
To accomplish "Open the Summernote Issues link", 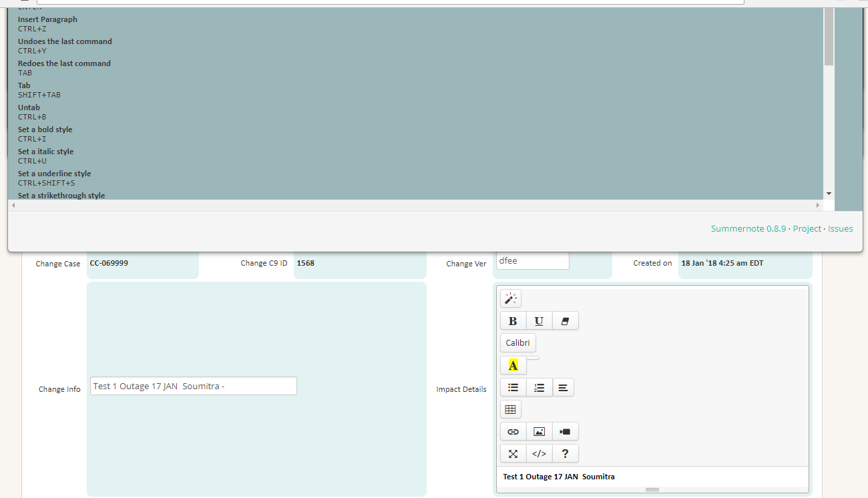I will 840,228.
